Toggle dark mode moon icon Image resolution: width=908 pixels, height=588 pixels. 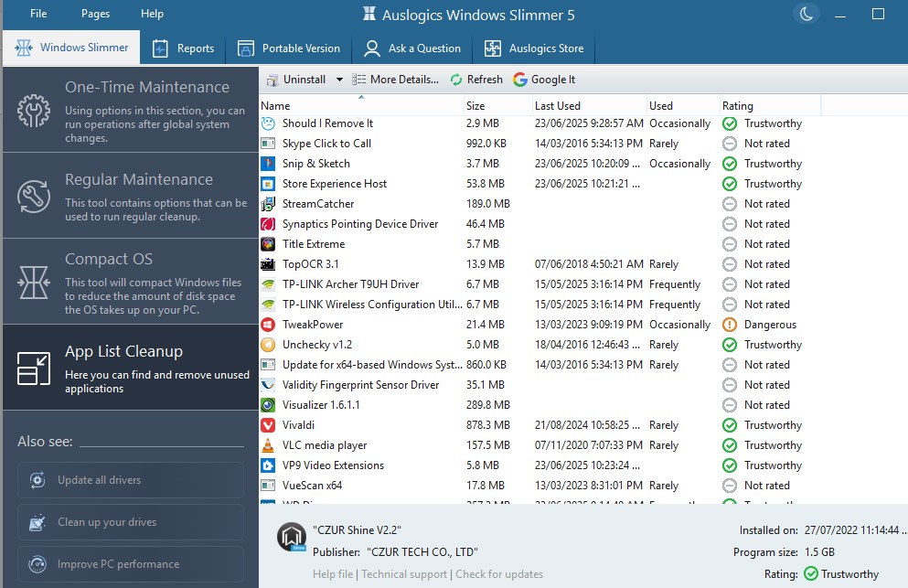coord(807,14)
